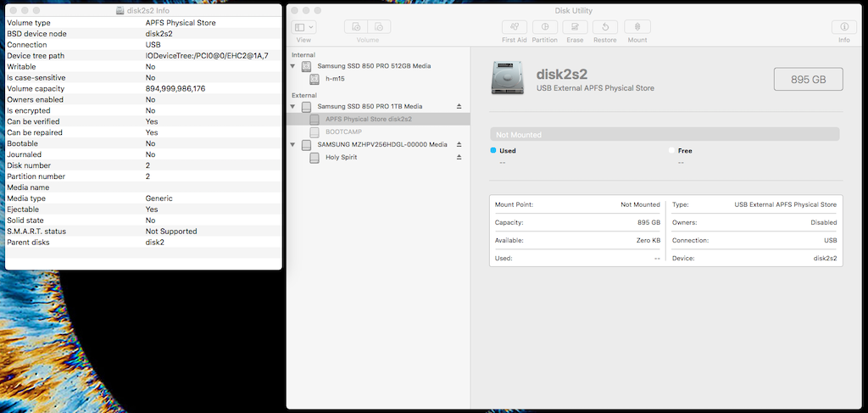Click the Mount Point row in details

tap(577, 204)
